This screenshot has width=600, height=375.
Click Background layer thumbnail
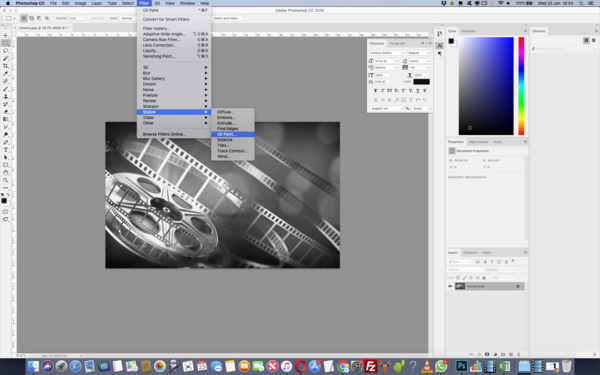pyautogui.click(x=460, y=286)
